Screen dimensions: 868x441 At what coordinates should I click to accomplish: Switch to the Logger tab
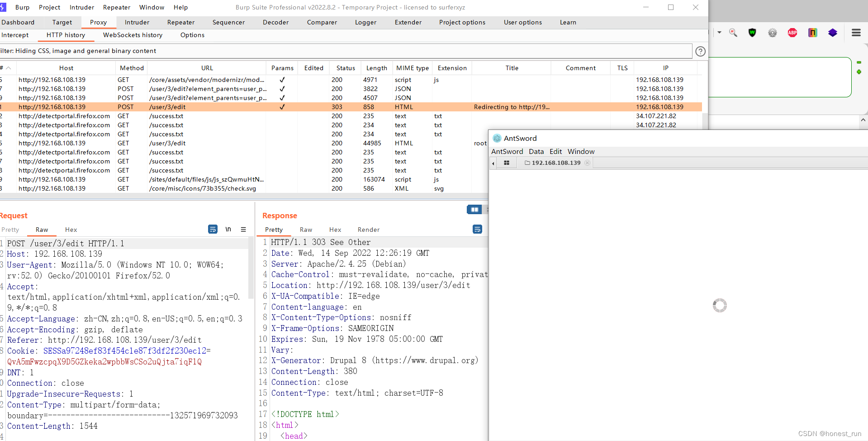click(365, 22)
